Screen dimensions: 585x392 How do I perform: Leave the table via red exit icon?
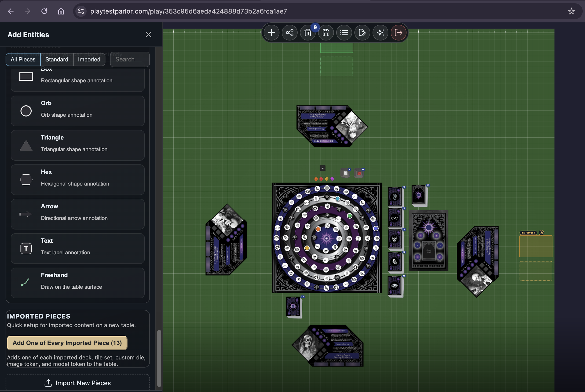click(398, 32)
